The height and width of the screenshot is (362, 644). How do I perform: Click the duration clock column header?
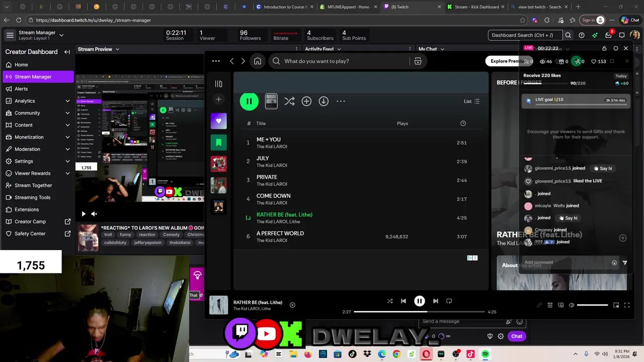(x=463, y=123)
